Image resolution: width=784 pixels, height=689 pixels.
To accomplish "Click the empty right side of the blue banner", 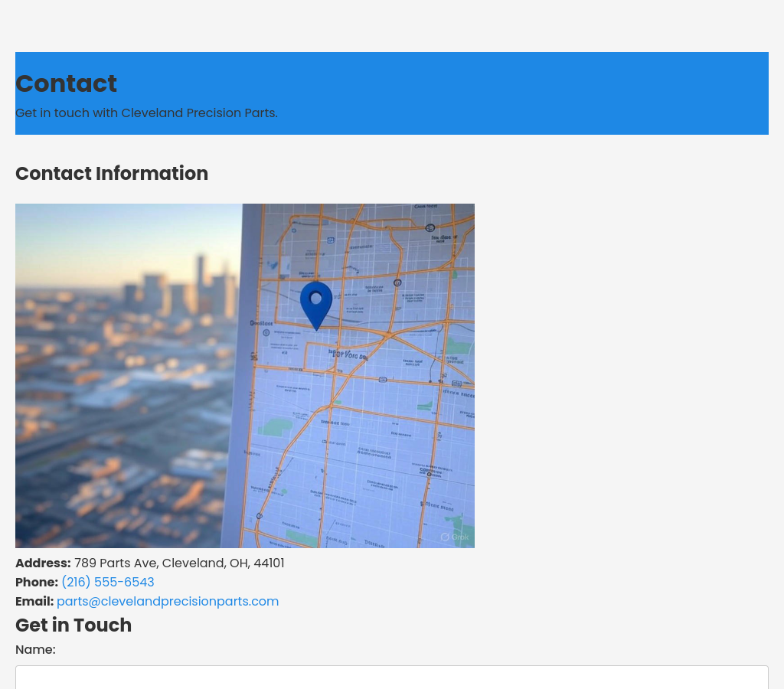I will [x=612, y=93].
